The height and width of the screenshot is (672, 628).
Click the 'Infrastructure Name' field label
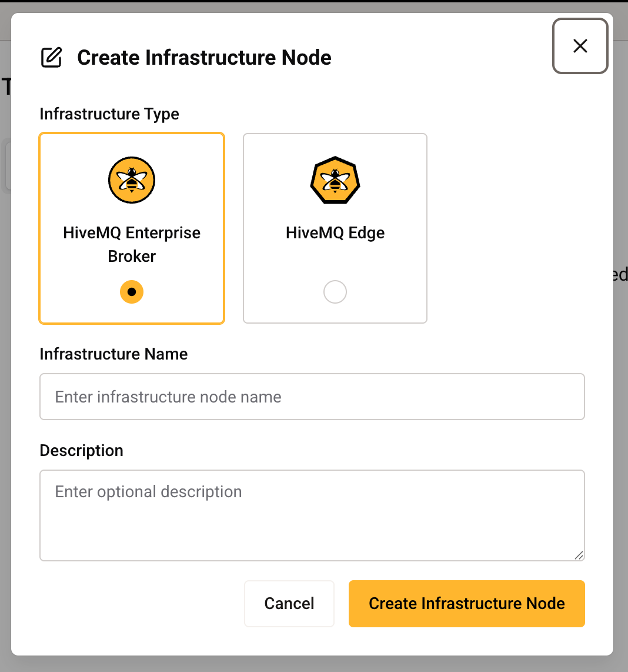pos(113,354)
